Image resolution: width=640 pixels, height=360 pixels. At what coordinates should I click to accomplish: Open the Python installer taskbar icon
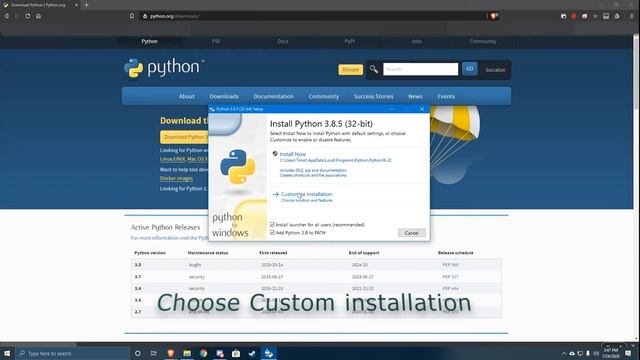269,353
